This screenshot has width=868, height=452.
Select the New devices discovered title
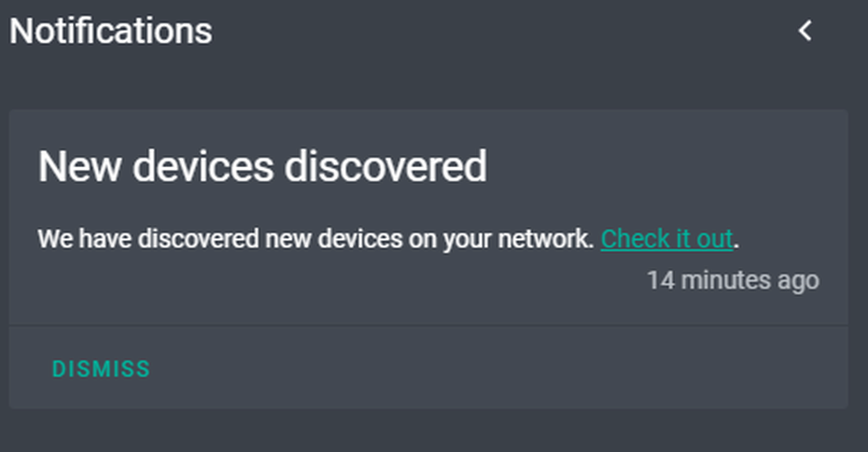click(x=262, y=166)
